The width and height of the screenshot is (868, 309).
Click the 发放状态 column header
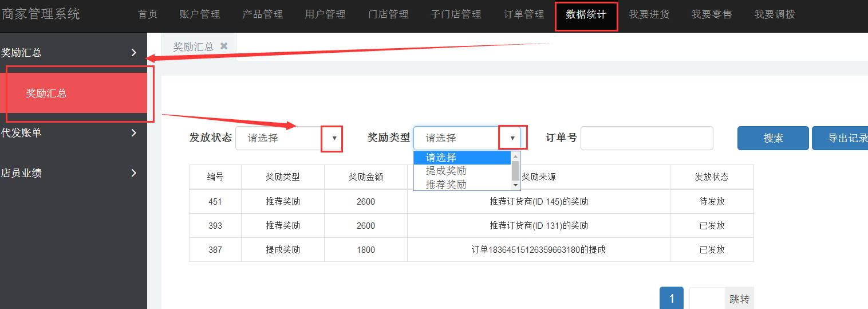click(712, 177)
